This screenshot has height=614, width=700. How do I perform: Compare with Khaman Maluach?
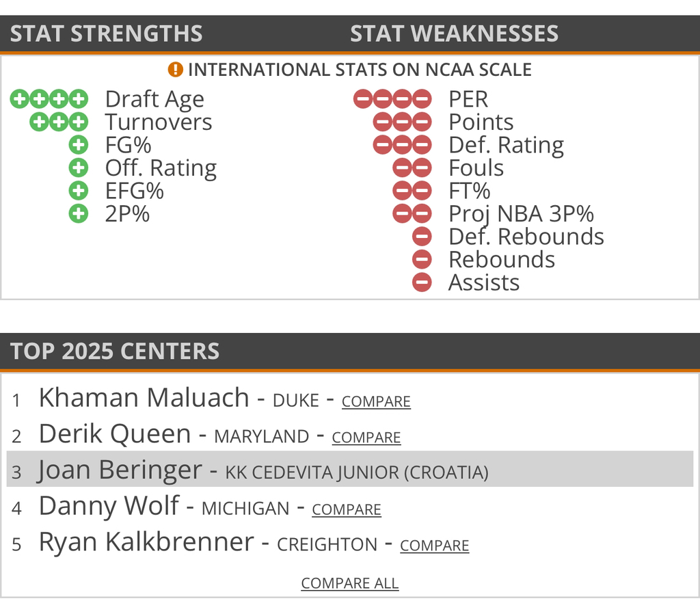pyautogui.click(x=376, y=401)
